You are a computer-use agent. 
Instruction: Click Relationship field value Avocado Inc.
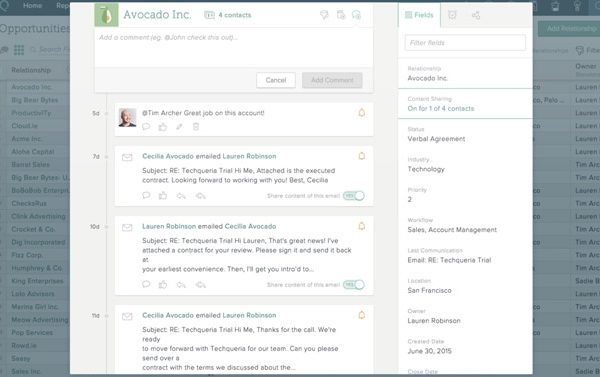[x=427, y=78]
